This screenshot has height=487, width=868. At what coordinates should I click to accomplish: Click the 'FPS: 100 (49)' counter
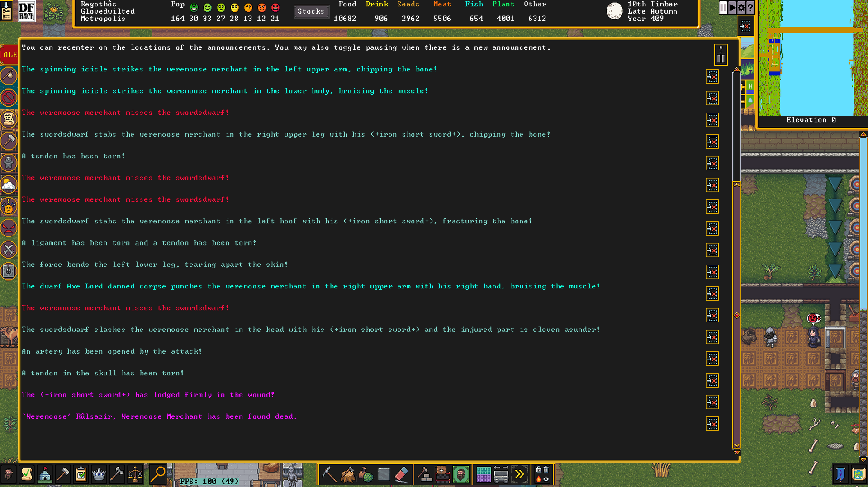coord(209,481)
